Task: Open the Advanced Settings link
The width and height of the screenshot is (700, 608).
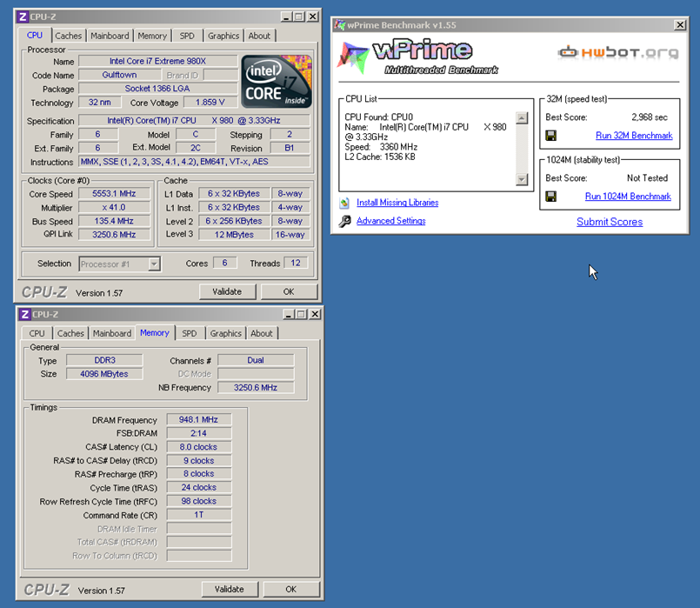Action: click(390, 221)
